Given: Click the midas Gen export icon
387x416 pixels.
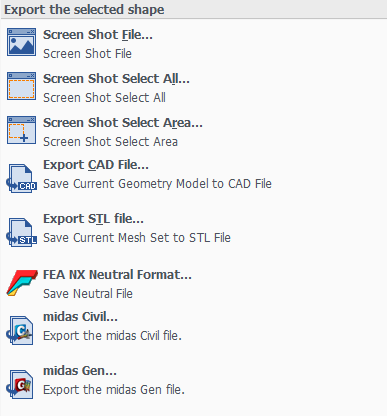Looking at the screenshot, I should pyautogui.click(x=20, y=384).
